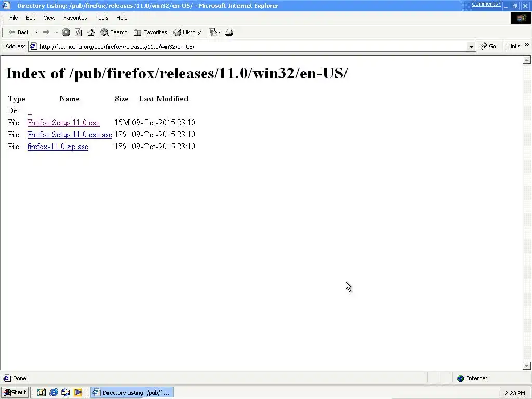Open firefox-11.0.zip.asc link
532x399 pixels.
pos(58,147)
